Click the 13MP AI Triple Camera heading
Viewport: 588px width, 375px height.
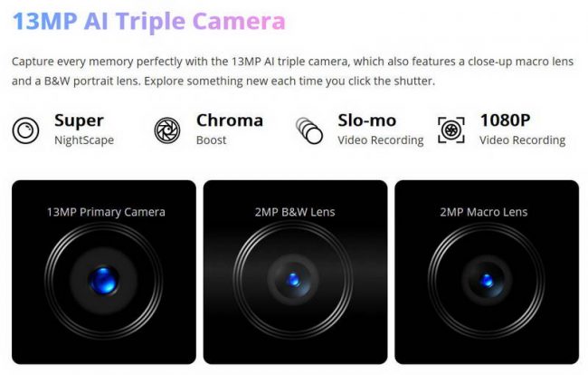(x=149, y=21)
